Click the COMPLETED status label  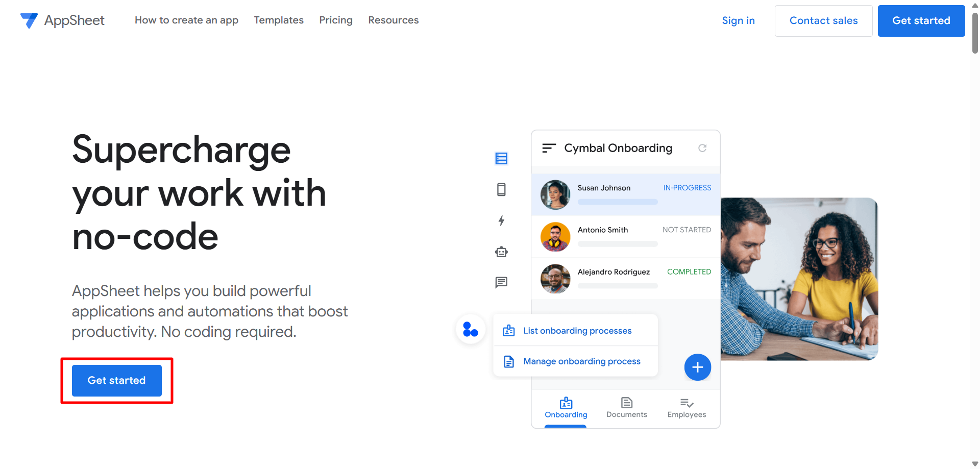pyautogui.click(x=689, y=271)
